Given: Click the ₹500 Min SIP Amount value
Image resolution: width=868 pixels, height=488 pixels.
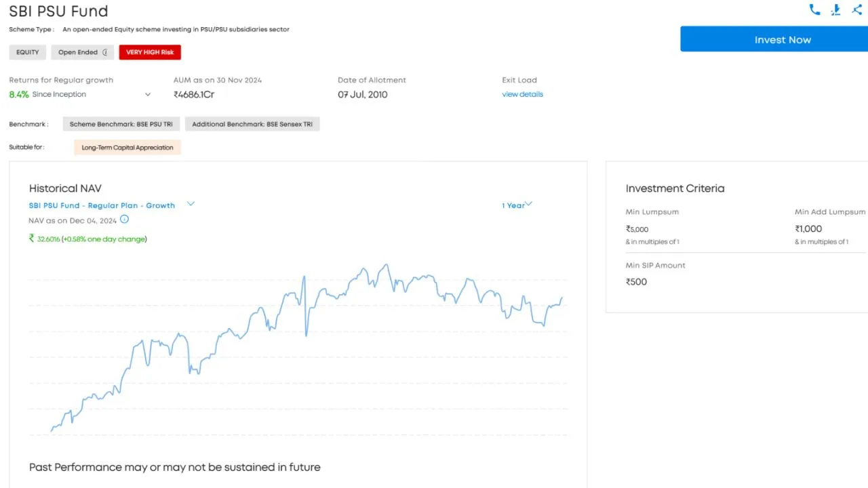Looking at the screenshot, I should 636,282.
